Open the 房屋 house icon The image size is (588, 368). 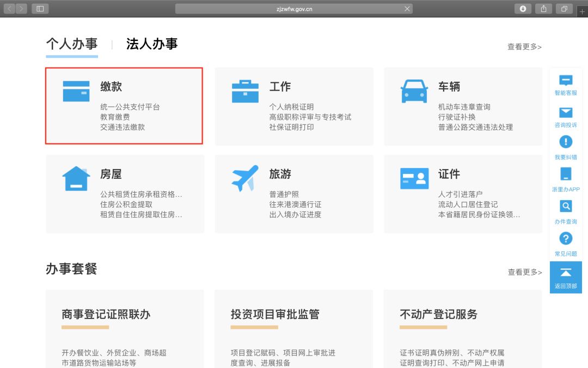click(x=76, y=178)
